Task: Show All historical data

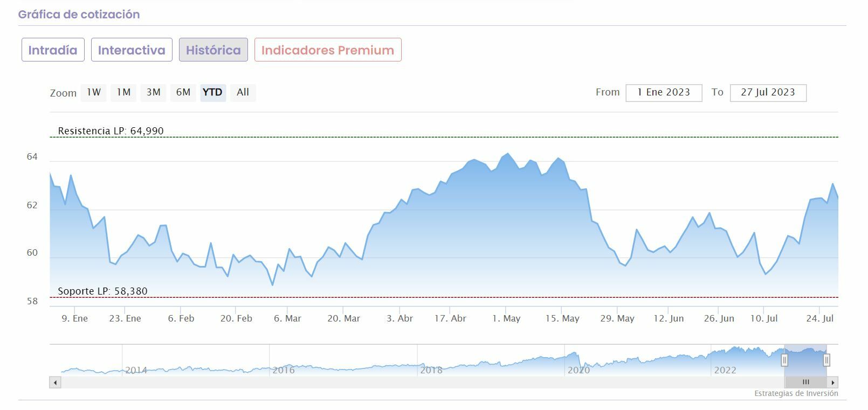Action: pos(243,92)
